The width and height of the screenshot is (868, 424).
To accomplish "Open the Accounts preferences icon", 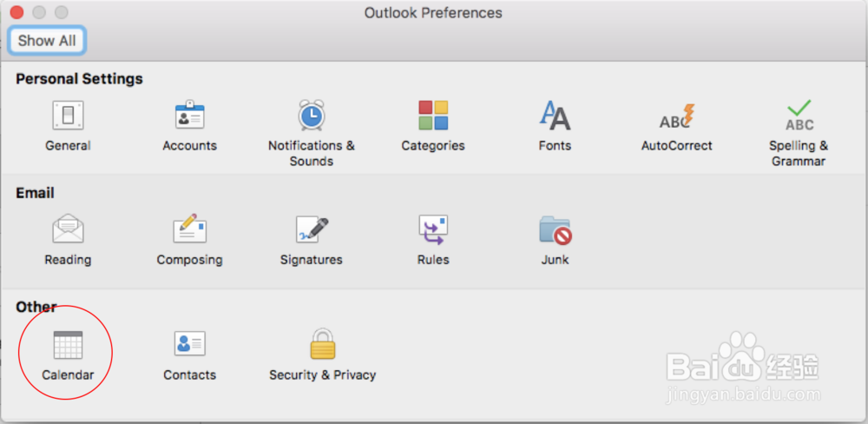I will point(189,116).
